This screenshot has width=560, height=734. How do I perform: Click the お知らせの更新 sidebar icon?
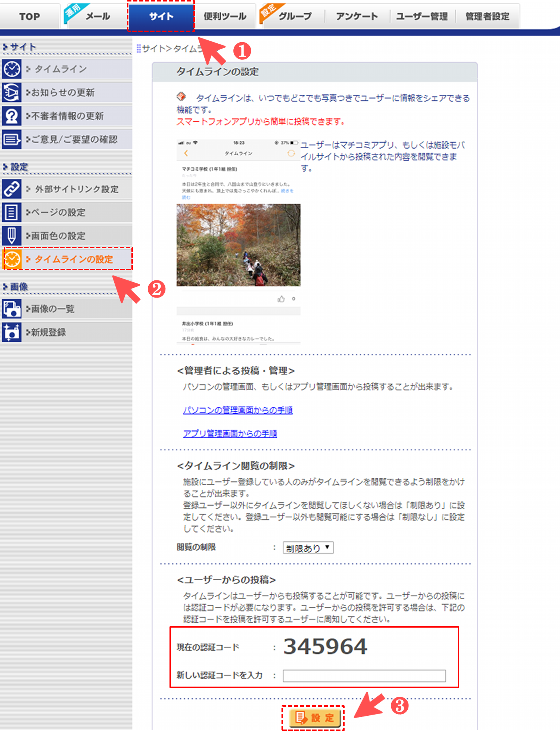12,93
